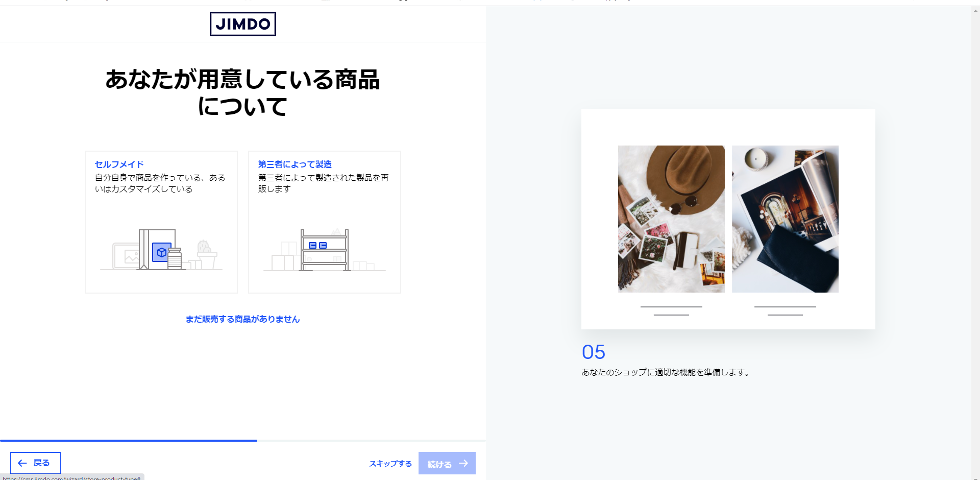Select the セルフメイド option title
This screenshot has height=480, width=980.
pyautogui.click(x=119, y=164)
